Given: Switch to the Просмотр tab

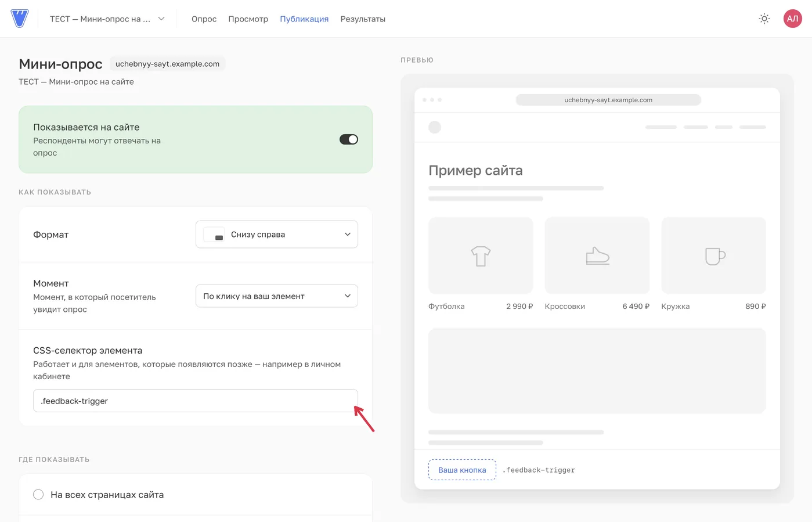Looking at the screenshot, I should click(248, 19).
